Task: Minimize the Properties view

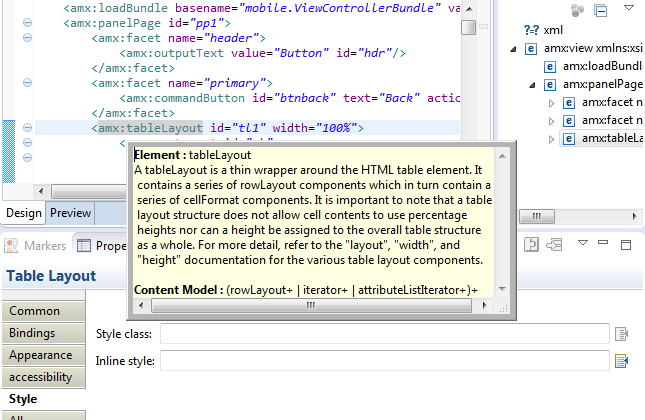Action: coord(603,243)
